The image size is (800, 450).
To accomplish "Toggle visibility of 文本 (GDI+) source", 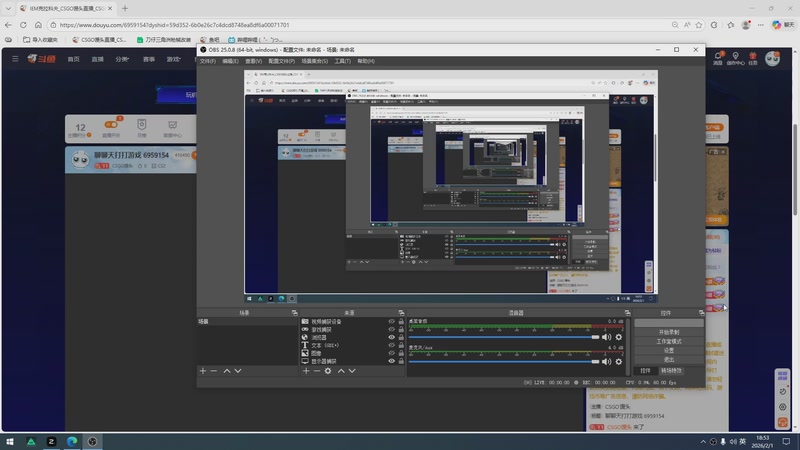I will tap(391, 345).
